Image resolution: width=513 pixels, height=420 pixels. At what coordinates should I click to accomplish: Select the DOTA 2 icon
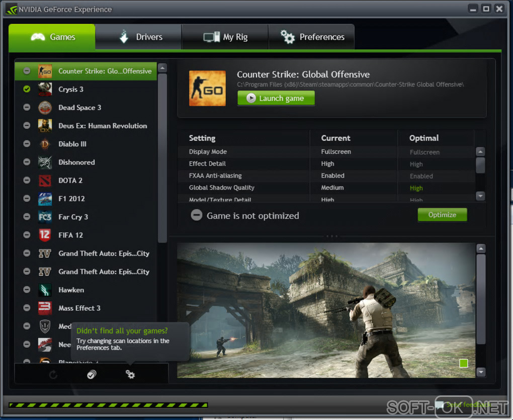(x=45, y=181)
